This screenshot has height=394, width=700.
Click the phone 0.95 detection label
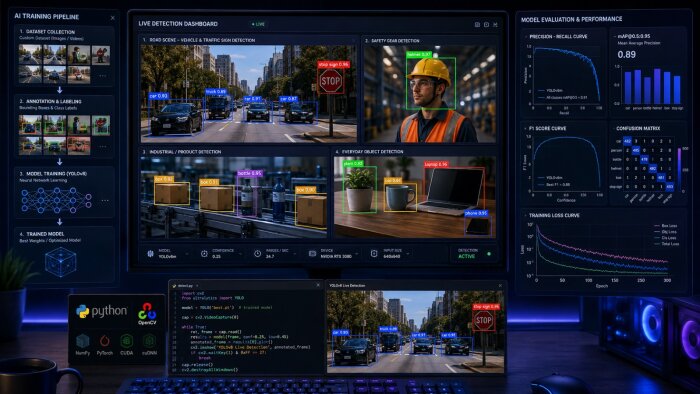476,213
